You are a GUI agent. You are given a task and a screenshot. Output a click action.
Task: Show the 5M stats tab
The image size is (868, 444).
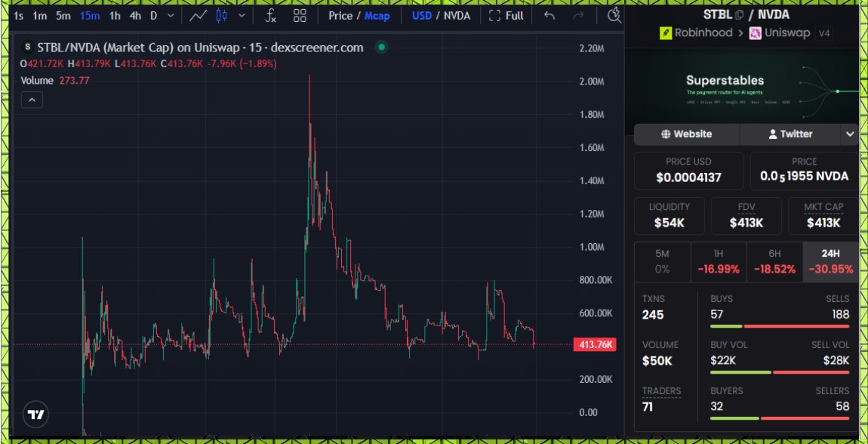coord(662,262)
